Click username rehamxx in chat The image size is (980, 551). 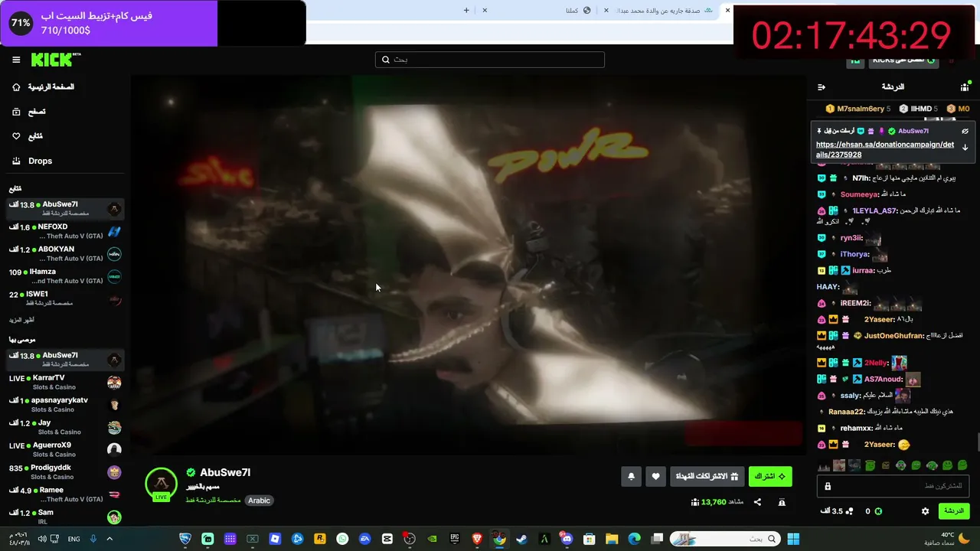857,429
